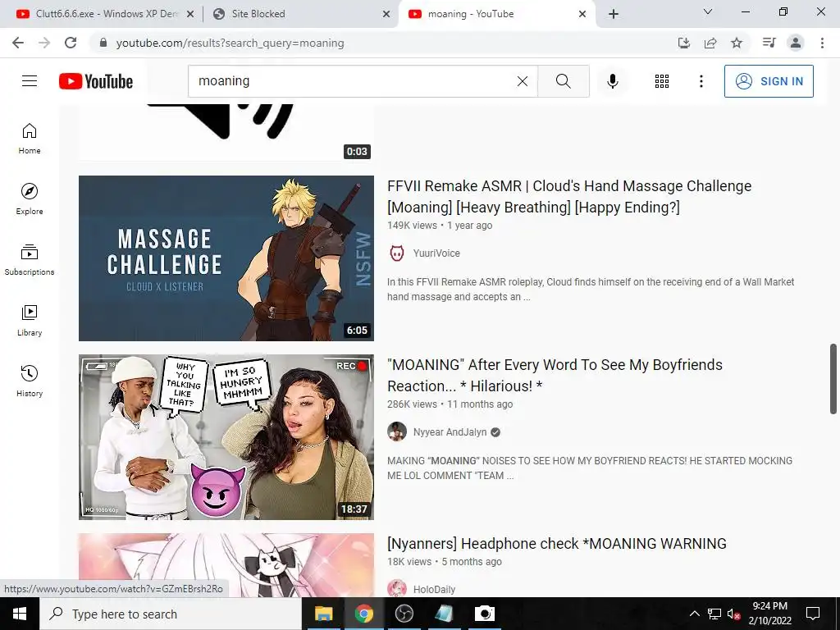Open Nyyear AndJalyn channel link

(450, 431)
